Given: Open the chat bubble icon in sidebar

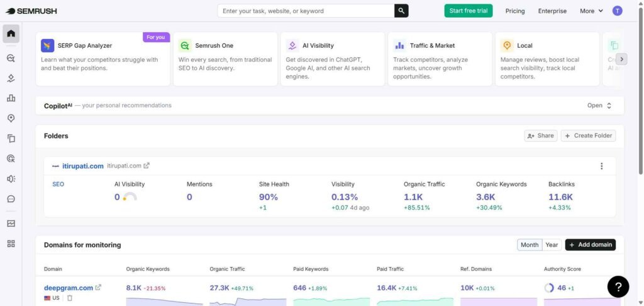Looking at the screenshot, I should [x=11, y=199].
